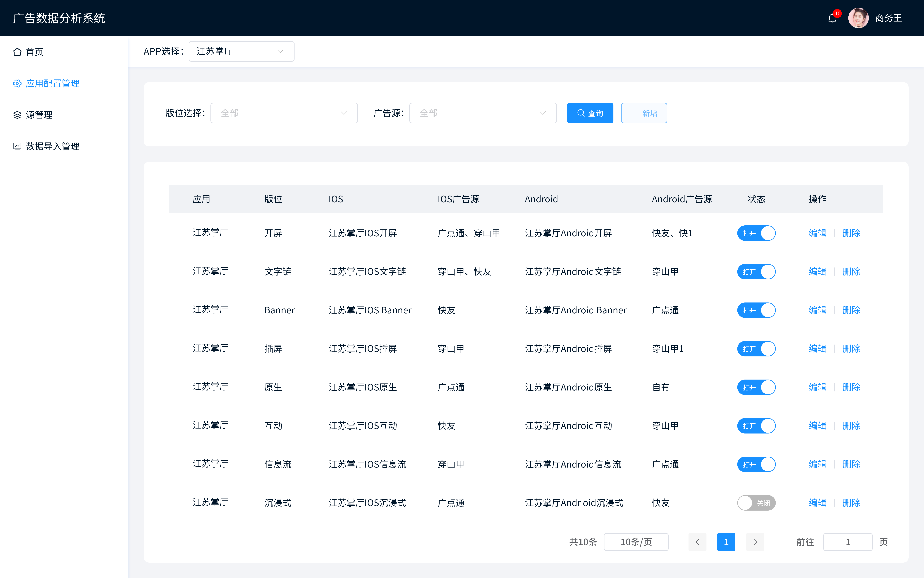Click 删除 for the 文字链 row
The height and width of the screenshot is (578, 924).
tap(851, 272)
